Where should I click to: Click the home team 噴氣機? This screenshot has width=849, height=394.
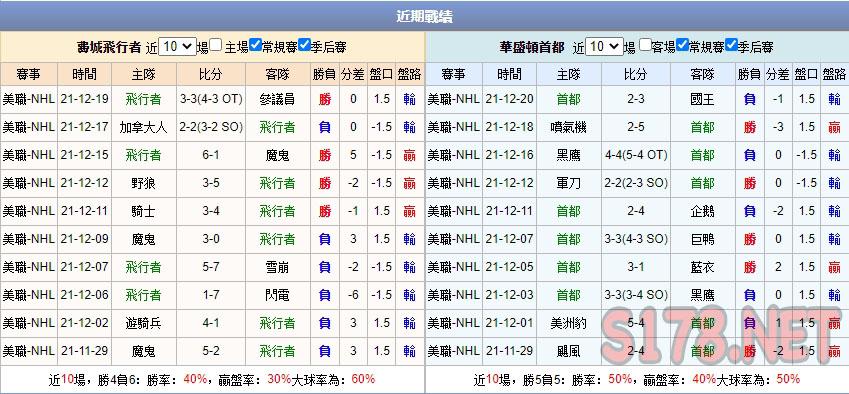[x=569, y=127]
